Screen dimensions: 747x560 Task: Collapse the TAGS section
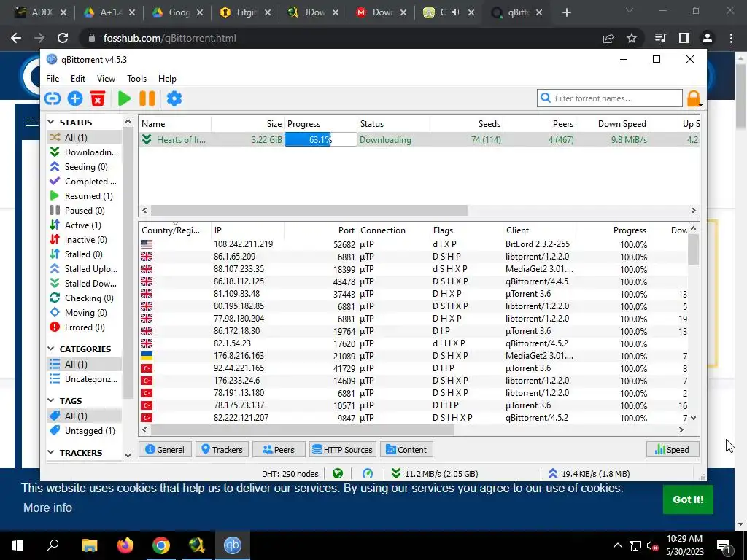(51, 401)
